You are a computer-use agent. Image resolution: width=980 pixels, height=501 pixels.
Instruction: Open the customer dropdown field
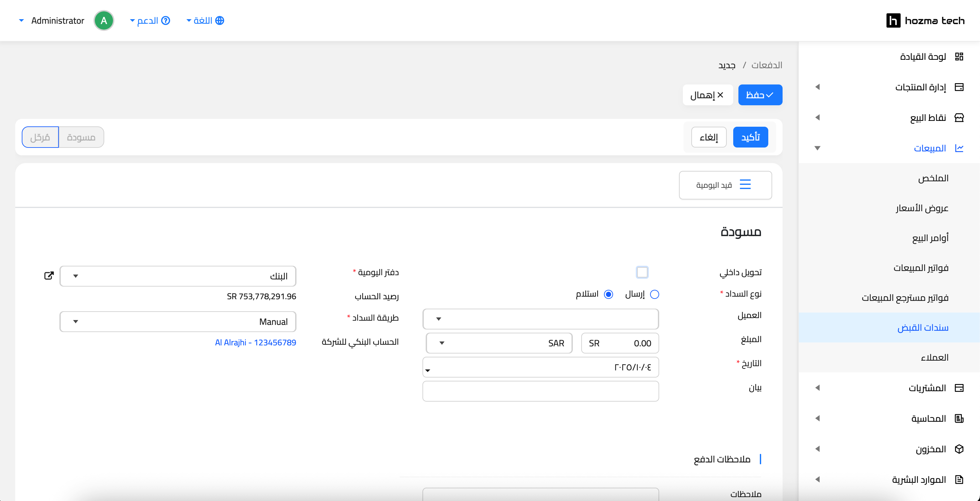pos(540,319)
